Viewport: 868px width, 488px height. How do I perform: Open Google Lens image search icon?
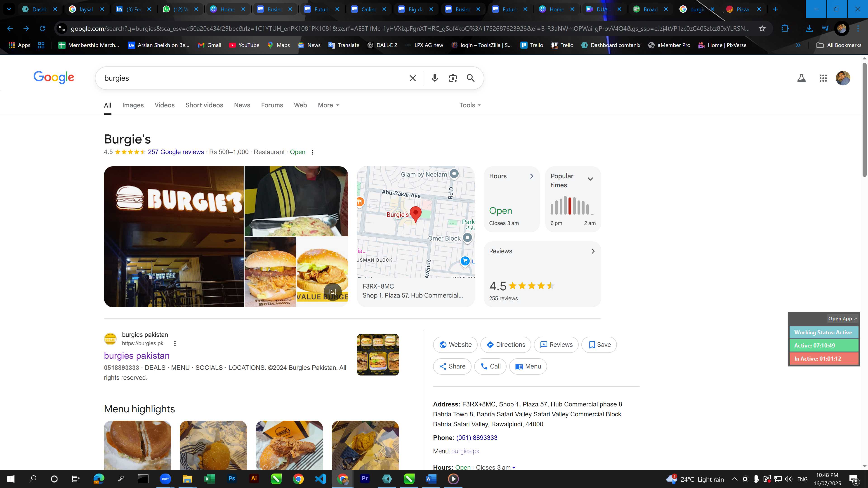point(453,78)
